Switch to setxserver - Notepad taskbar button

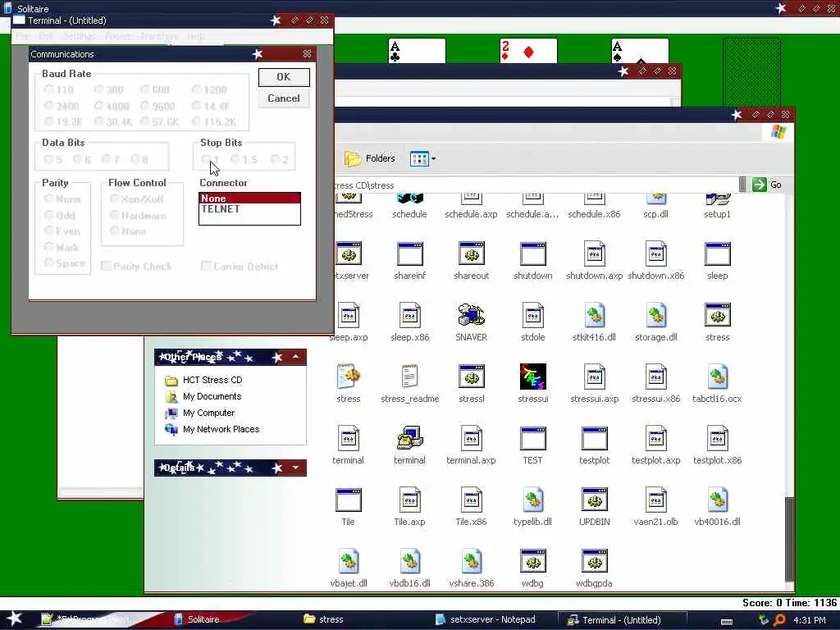[x=493, y=619]
